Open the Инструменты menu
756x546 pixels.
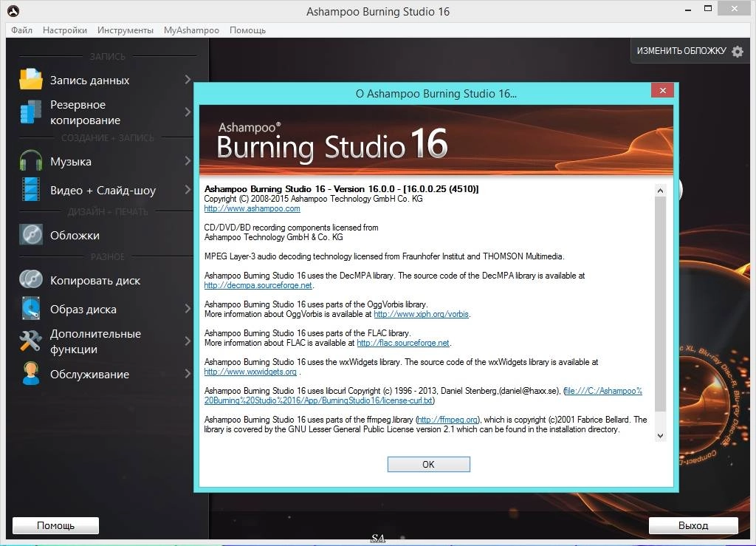pos(126,30)
